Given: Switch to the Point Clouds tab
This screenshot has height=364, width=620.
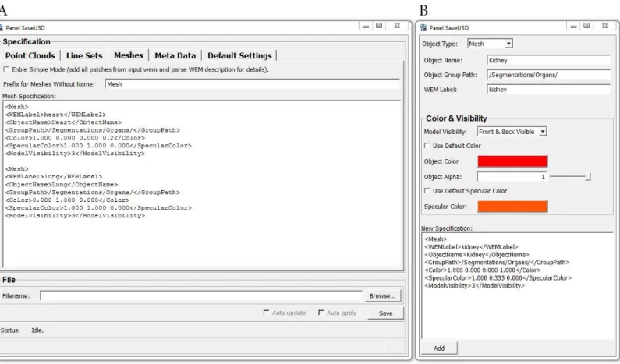Looking at the screenshot, I should point(30,55).
